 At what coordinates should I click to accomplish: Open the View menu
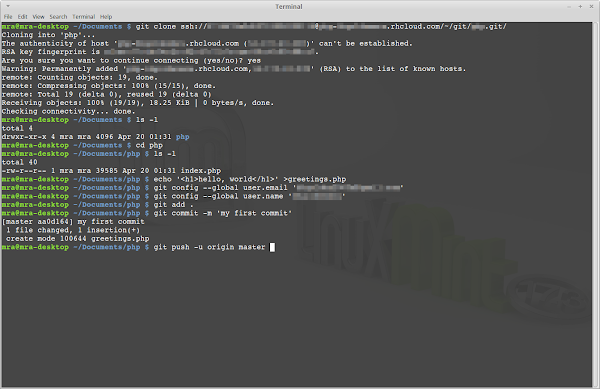tap(38, 16)
